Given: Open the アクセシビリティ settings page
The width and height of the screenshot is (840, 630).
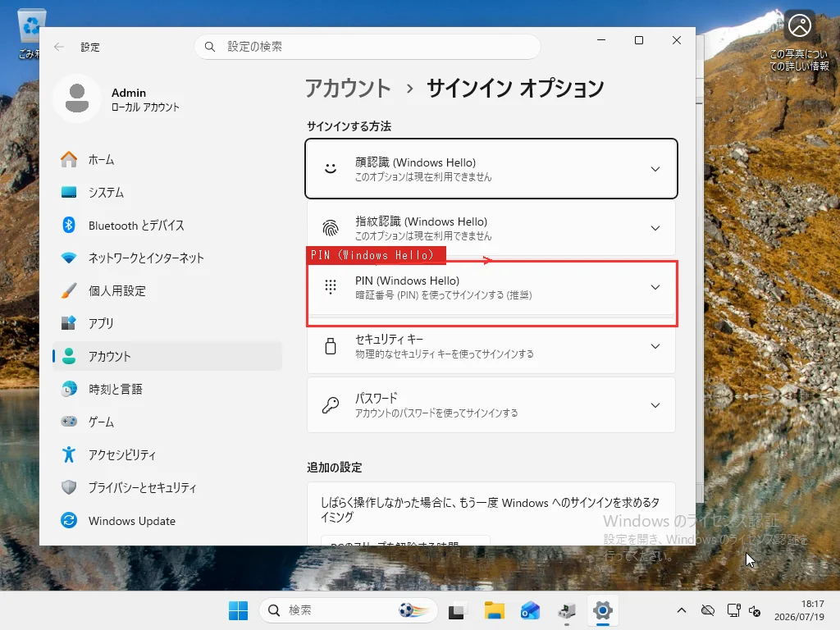Looking at the screenshot, I should [x=167, y=454].
